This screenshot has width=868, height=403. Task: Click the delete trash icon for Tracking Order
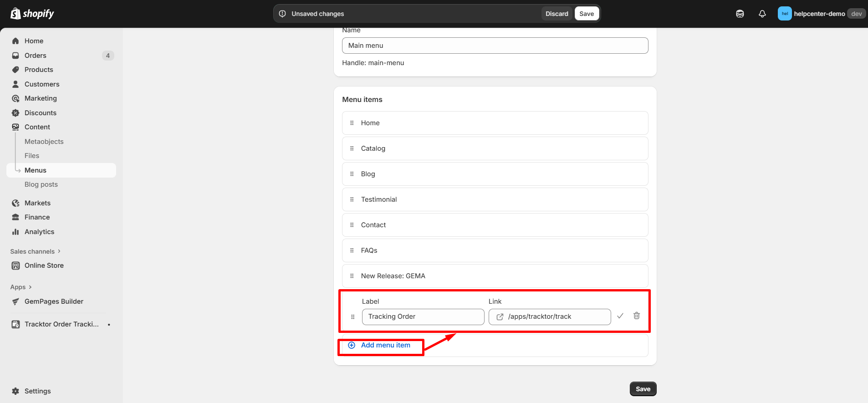coord(636,316)
